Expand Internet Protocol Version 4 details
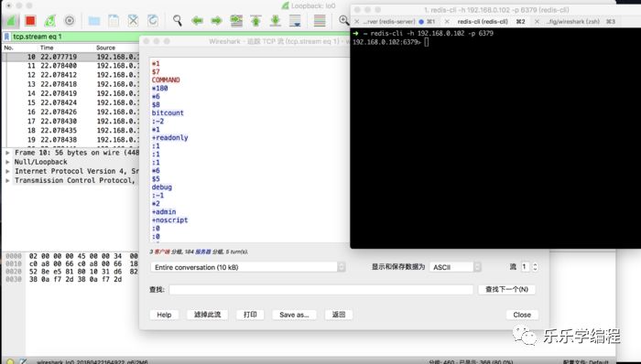The image size is (641, 364). tap(7, 171)
